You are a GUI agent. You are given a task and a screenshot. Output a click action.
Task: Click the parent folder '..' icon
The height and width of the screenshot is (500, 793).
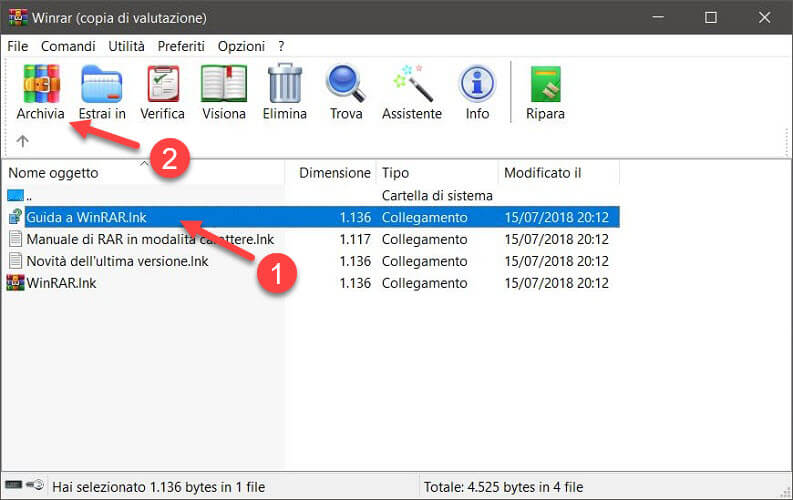coord(15,195)
